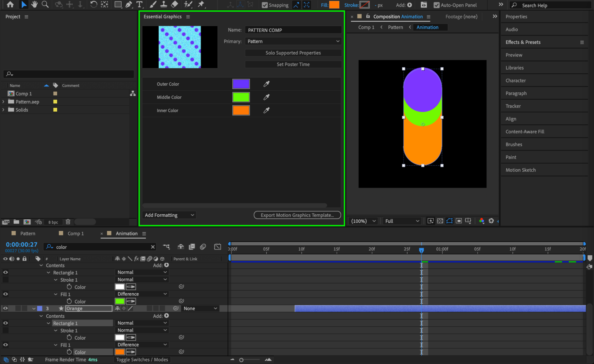Click the Home icon in toolbar

click(10, 4)
